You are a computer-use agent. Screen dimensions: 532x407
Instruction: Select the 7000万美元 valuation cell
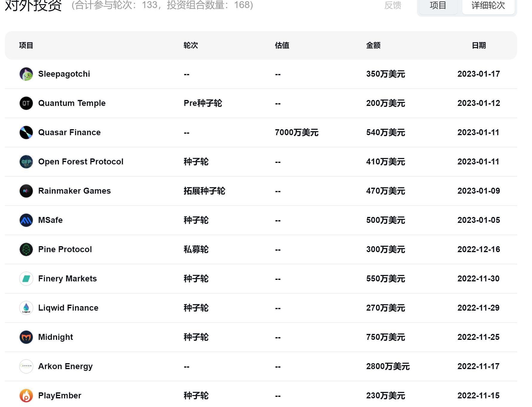coord(297,132)
